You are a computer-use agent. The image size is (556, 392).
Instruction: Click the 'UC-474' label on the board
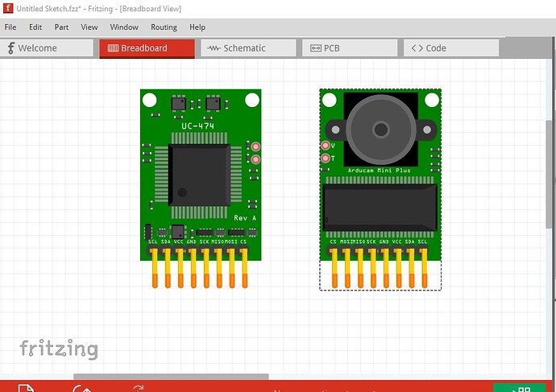(198, 126)
